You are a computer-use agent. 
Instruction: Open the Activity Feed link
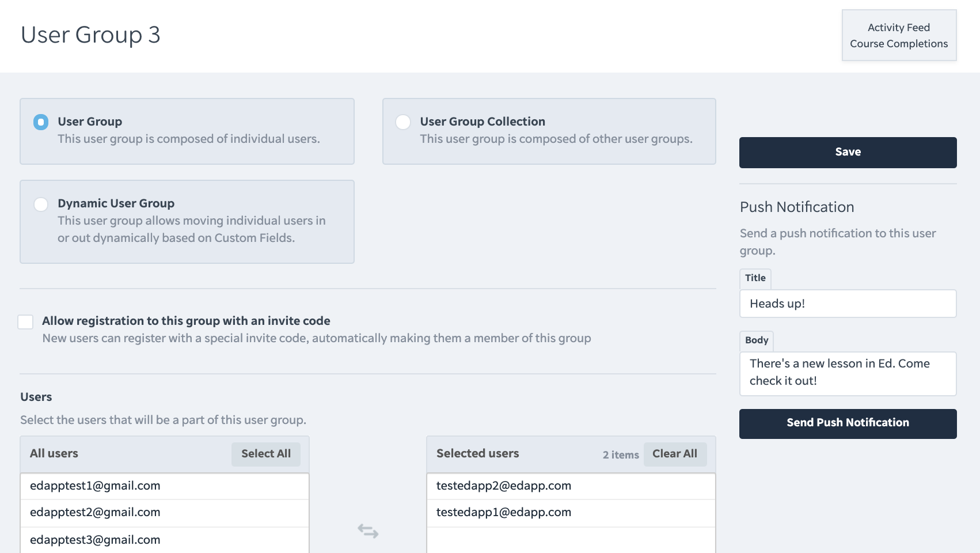pyautogui.click(x=898, y=28)
